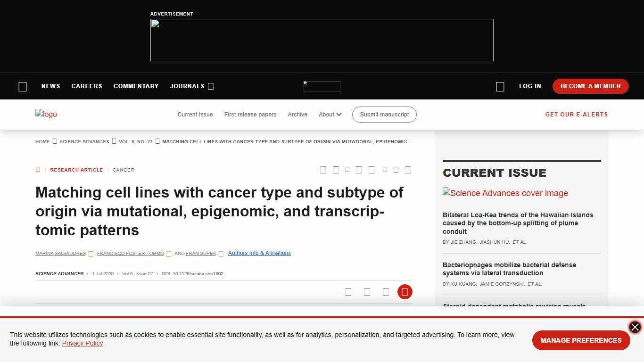Download the article PDF via the red circular icon
The width and height of the screenshot is (644, 362).
[405, 292]
